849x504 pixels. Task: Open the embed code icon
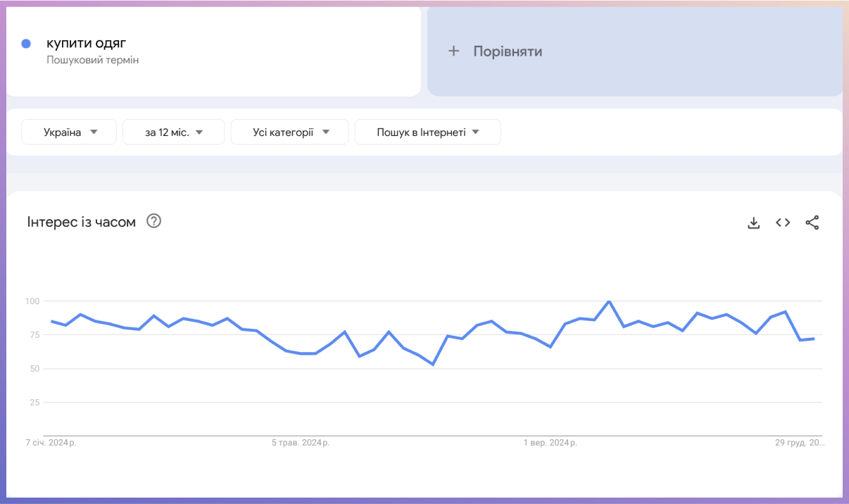coord(783,222)
